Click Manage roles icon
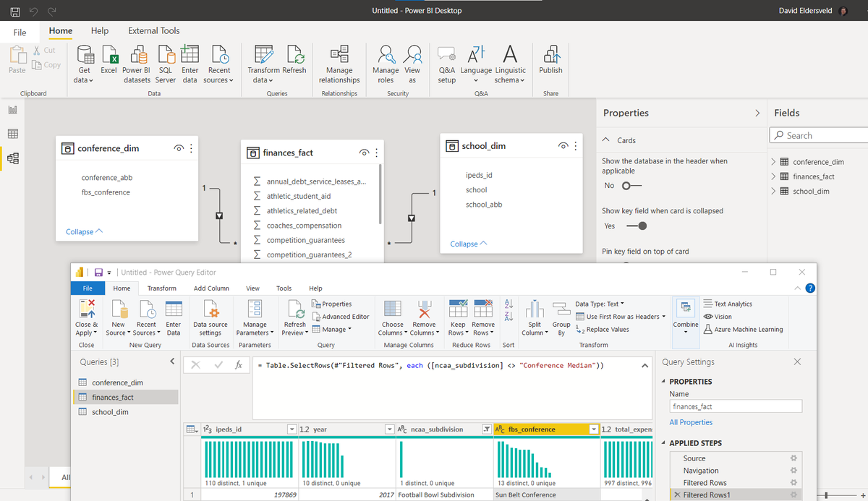868x501 pixels. [x=386, y=64]
